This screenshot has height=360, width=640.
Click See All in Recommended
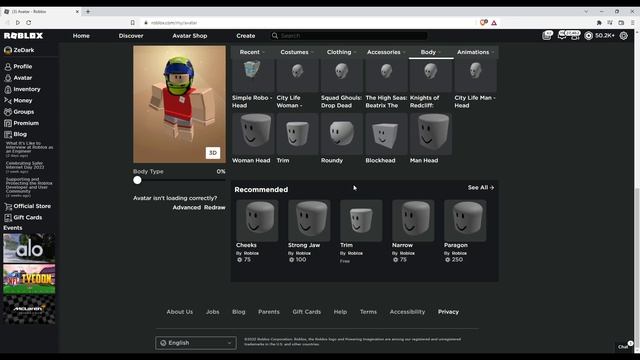(481, 187)
